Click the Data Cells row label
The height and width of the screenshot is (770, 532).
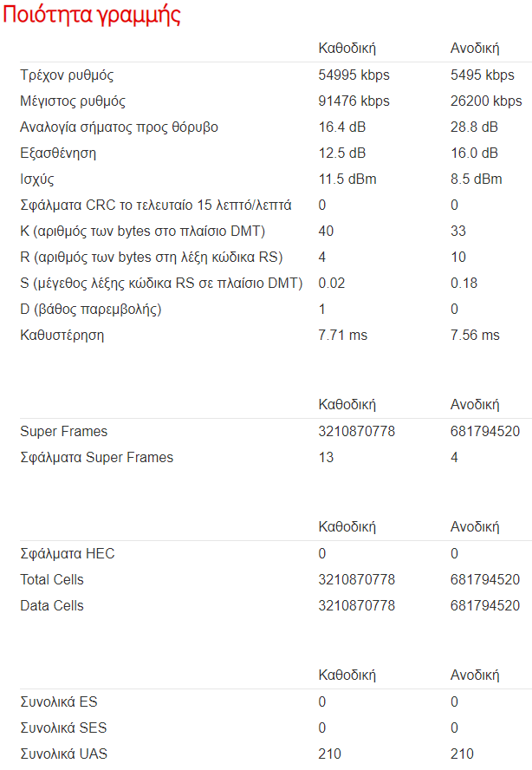52,605
